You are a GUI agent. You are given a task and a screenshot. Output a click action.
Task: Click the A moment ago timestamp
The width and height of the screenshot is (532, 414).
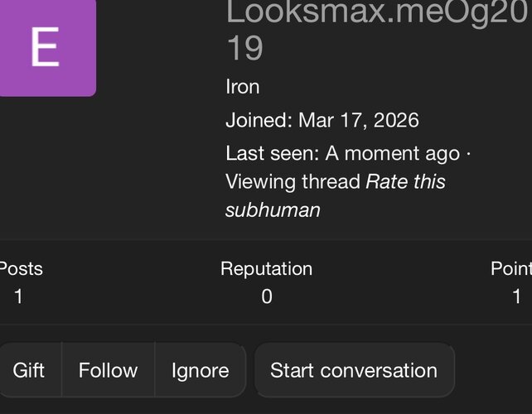coord(393,153)
